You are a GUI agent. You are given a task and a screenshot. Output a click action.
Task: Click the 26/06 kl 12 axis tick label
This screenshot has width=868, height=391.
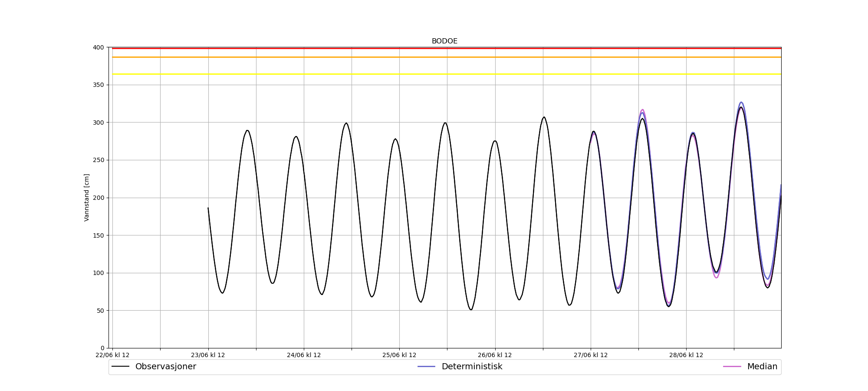[495, 355]
